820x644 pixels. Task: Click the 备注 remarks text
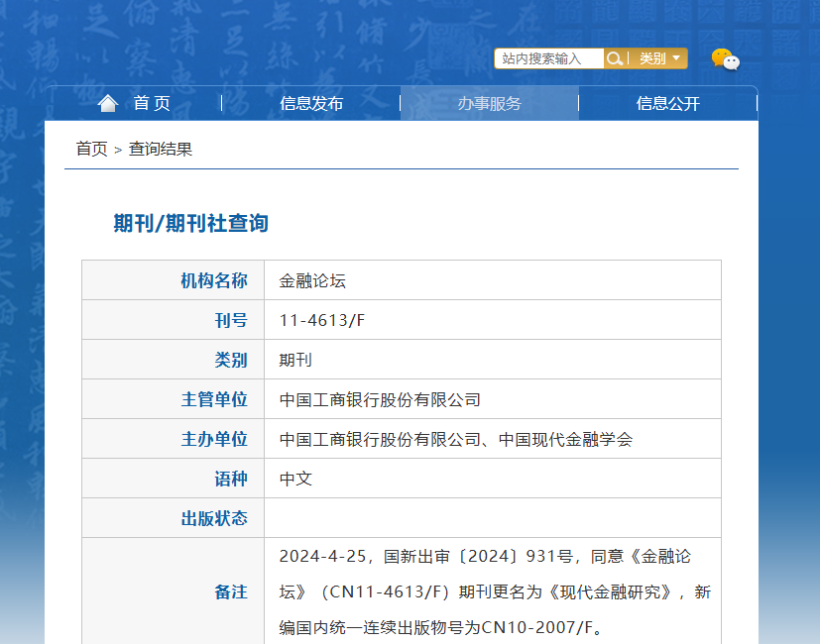point(495,591)
